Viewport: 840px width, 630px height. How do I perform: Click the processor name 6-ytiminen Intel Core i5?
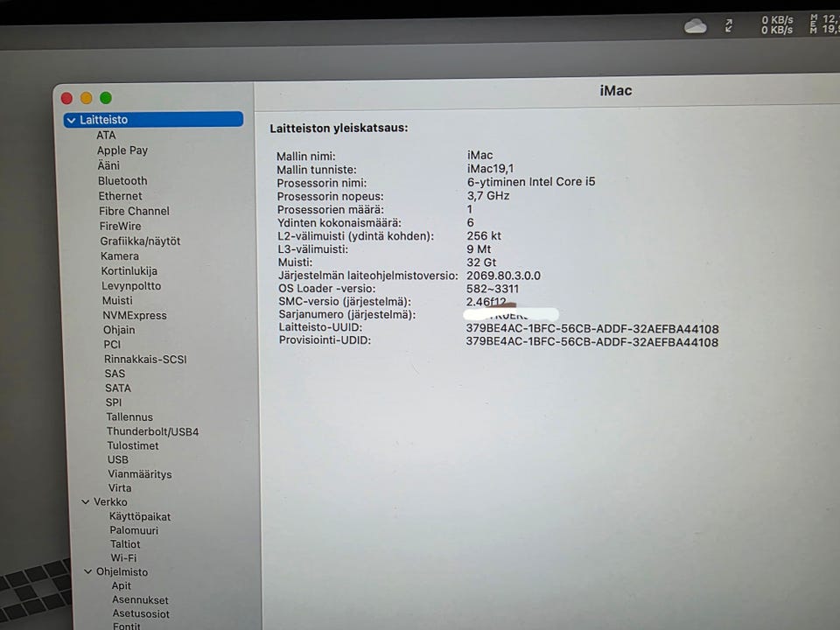531,182
